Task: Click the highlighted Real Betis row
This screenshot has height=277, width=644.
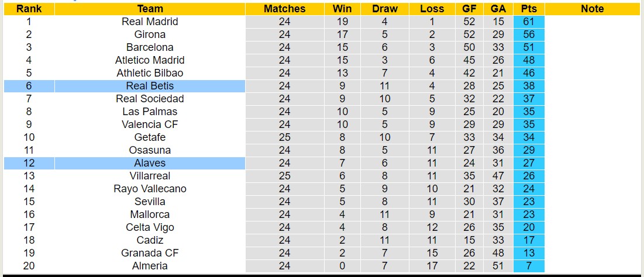Action: pyautogui.click(x=150, y=86)
